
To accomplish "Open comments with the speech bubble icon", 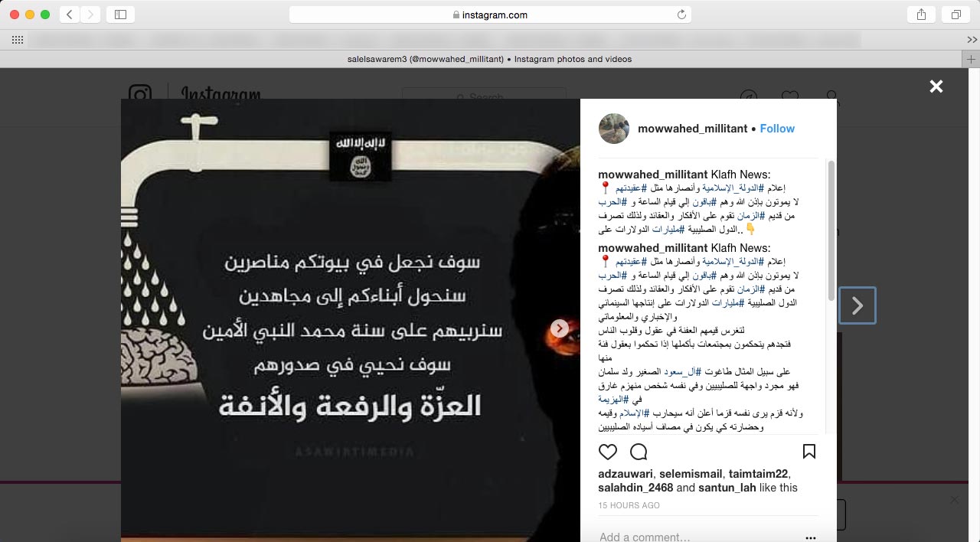I will point(639,451).
